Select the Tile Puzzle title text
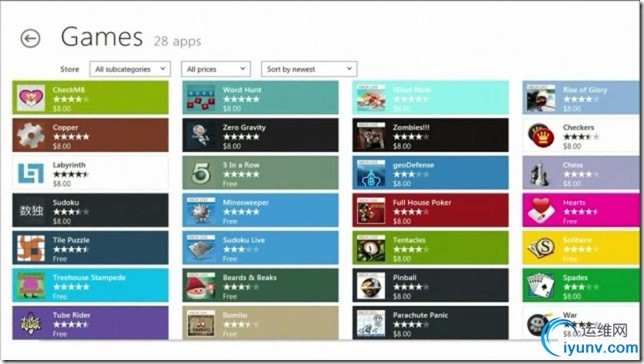Viewport: 644px width, 364px height. tap(71, 240)
